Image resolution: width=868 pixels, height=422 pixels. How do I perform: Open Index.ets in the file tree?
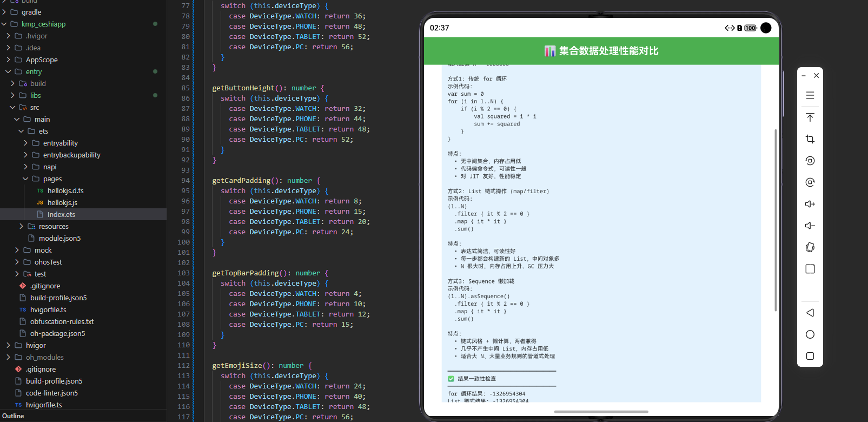[83, 214]
